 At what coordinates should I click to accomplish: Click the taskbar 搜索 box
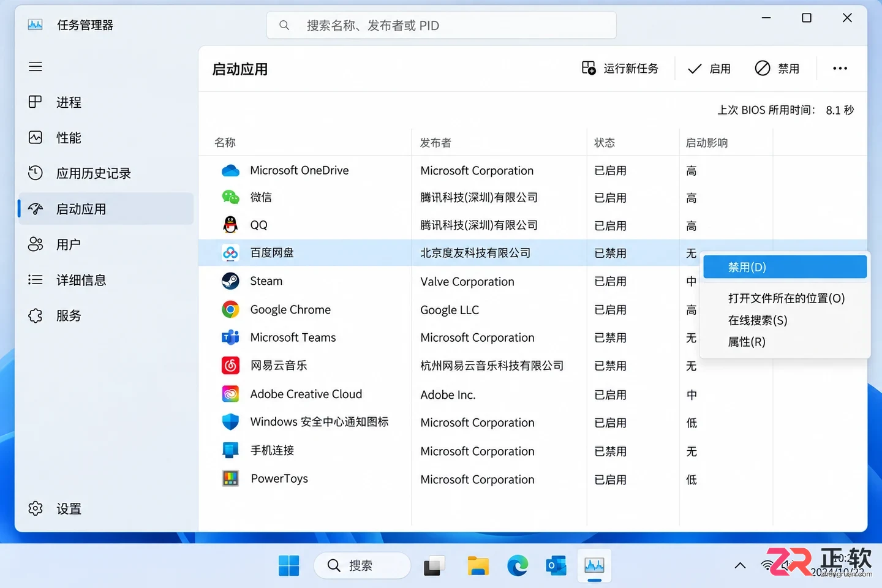(x=362, y=565)
